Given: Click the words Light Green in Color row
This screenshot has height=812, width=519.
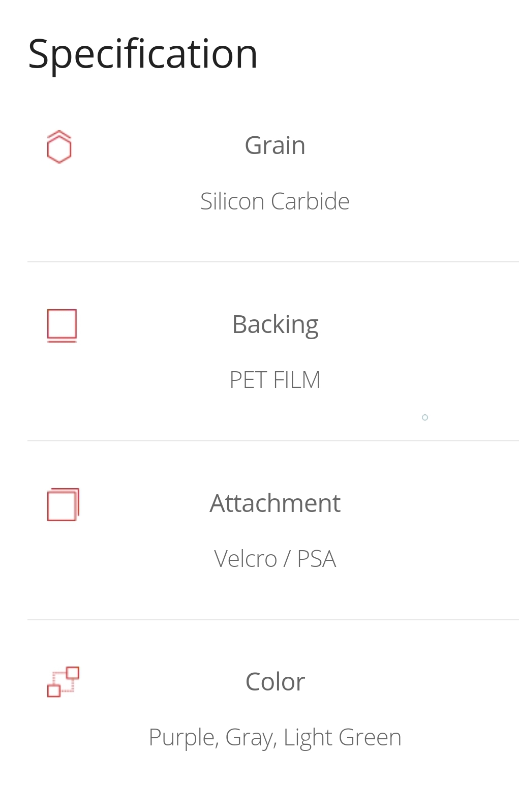Looking at the screenshot, I should [343, 738].
